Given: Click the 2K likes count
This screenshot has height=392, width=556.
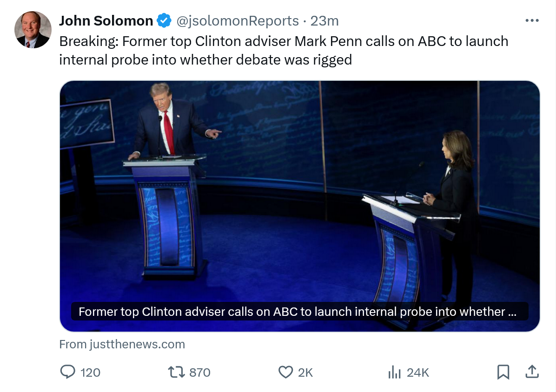Looking at the screenshot, I should coord(305,372).
